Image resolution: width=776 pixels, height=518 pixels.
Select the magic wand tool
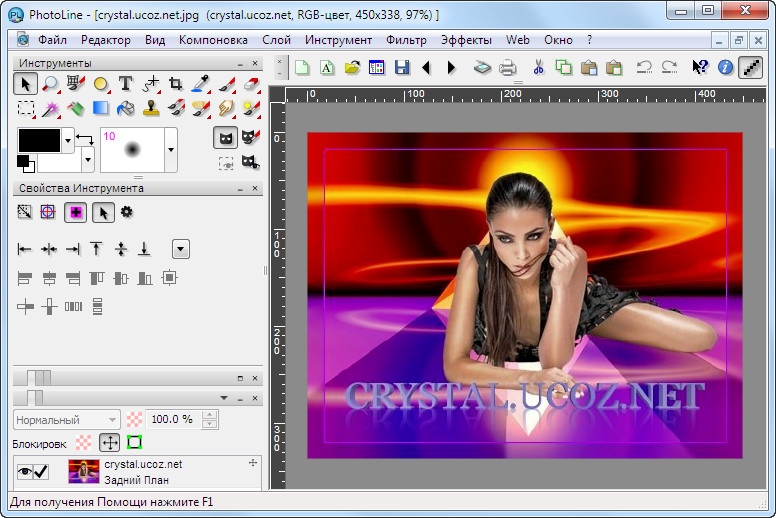click(x=50, y=109)
